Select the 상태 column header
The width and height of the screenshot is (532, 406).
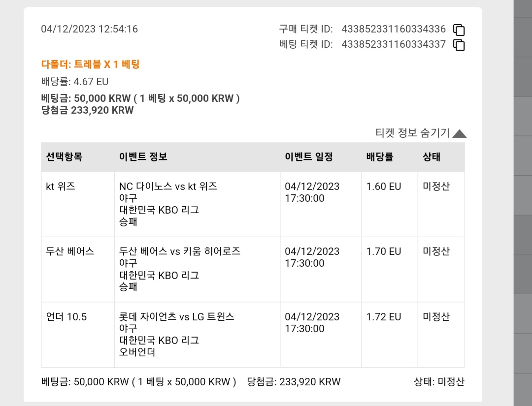click(x=432, y=157)
